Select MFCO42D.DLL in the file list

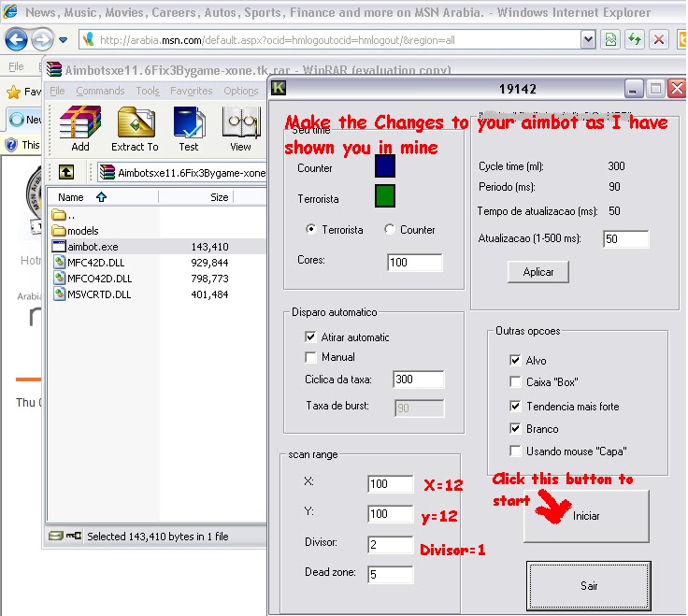93,279
